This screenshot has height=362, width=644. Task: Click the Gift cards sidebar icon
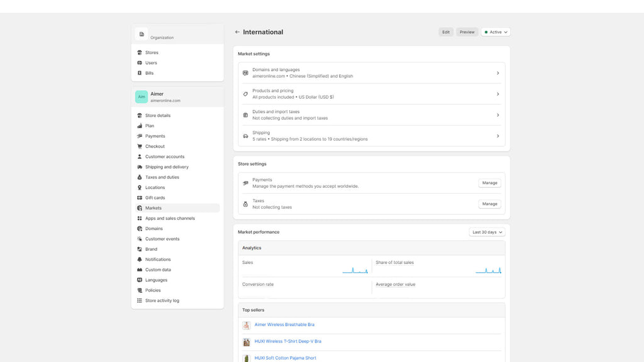140,198
